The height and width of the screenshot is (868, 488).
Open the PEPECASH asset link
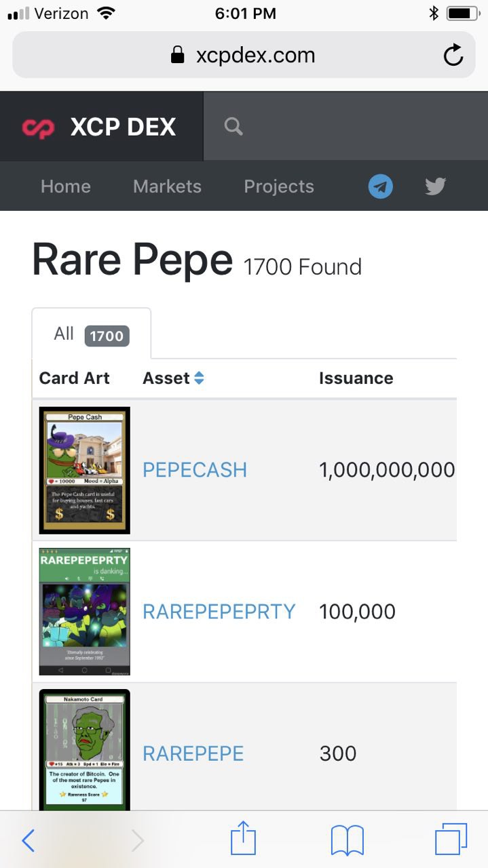pos(195,470)
